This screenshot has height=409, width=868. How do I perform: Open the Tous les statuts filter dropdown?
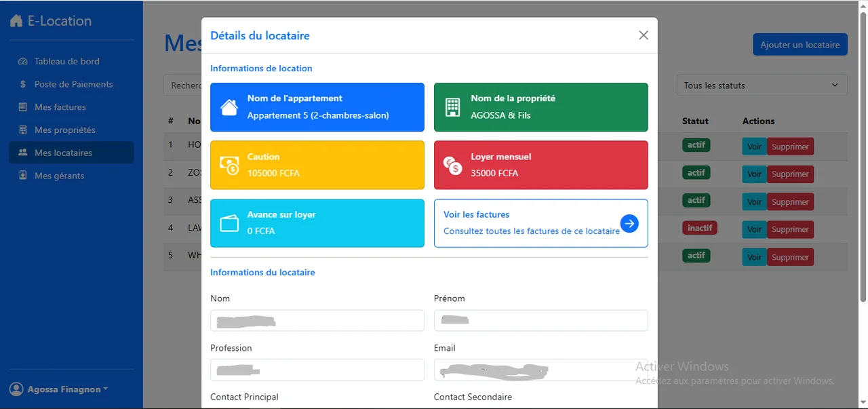(762, 85)
